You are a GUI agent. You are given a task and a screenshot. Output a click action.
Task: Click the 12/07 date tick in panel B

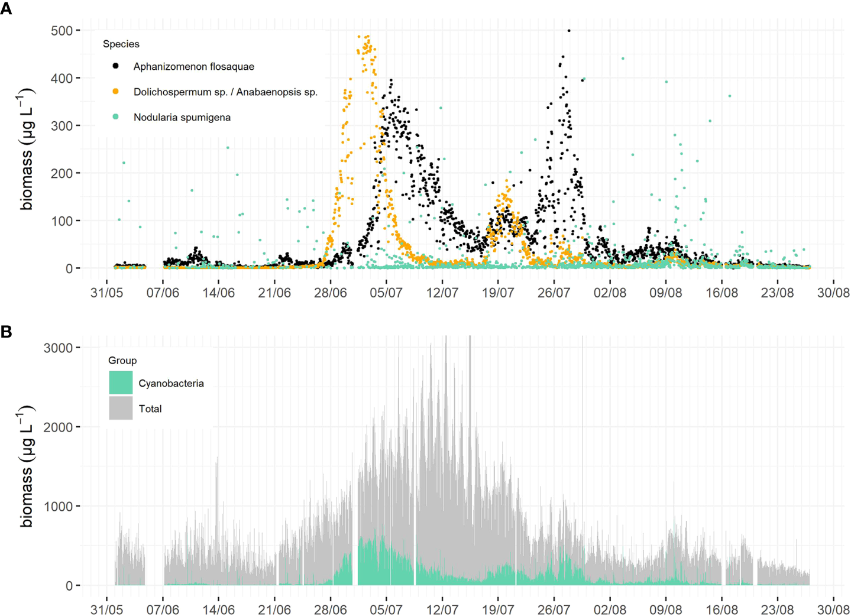coord(442,609)
